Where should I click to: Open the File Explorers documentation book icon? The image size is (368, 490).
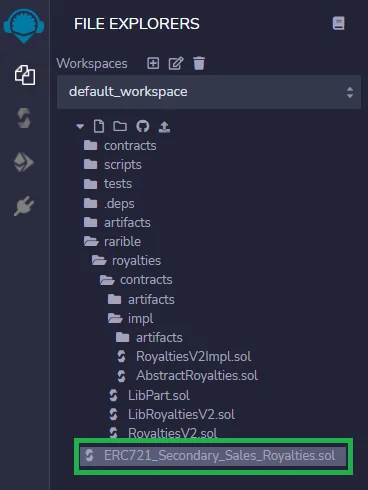point(338,23)
